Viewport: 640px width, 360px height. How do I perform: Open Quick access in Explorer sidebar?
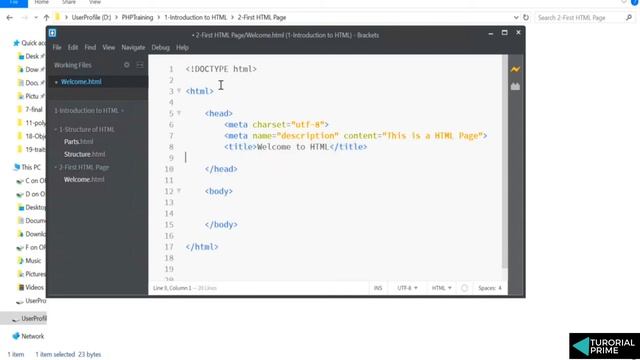pyautogui.click(x=29, y=43)
